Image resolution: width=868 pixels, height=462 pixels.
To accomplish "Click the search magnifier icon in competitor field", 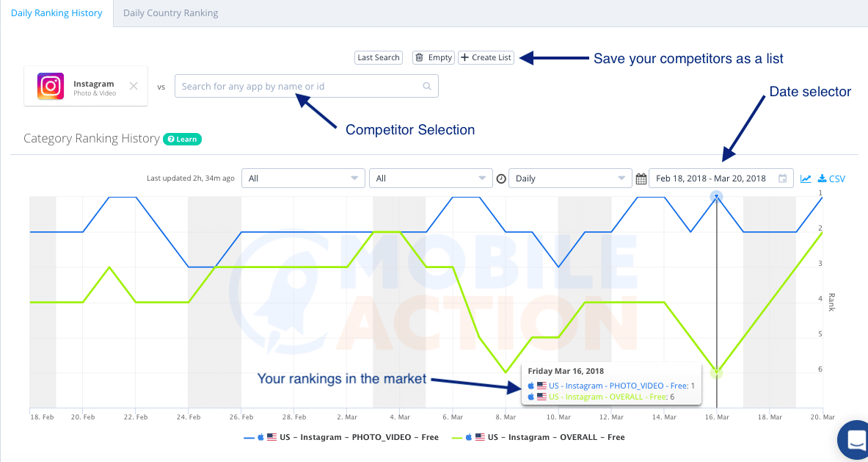I will click(427, 87).
